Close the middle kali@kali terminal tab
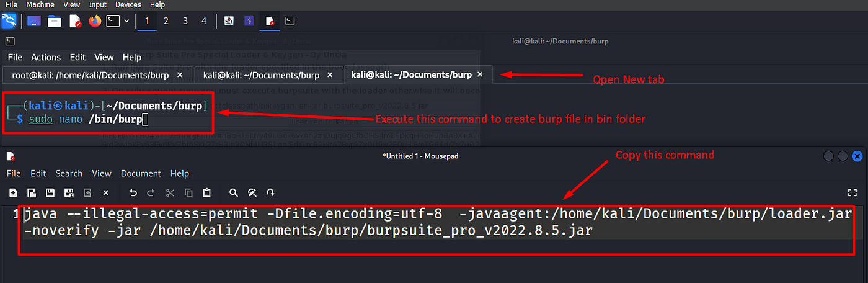The height and width of the screenshot is (283, 868). click(330, 75)
